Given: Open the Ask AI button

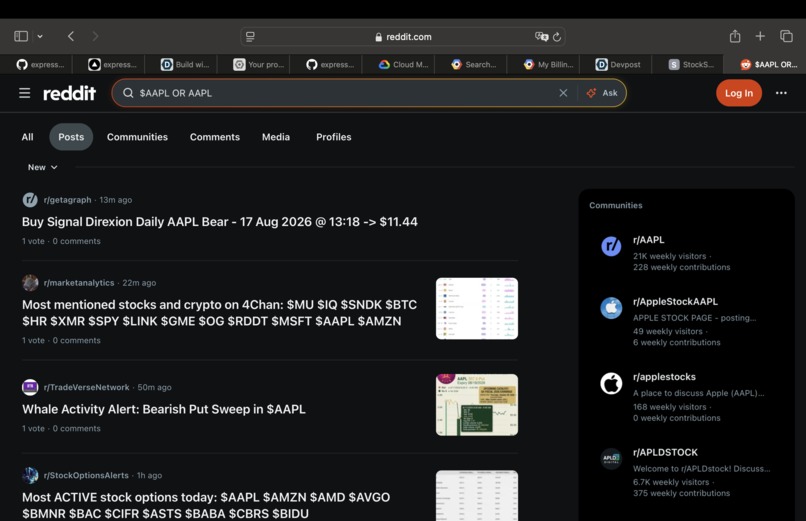Looking at the screenshot, I should (x=602, y=93).
